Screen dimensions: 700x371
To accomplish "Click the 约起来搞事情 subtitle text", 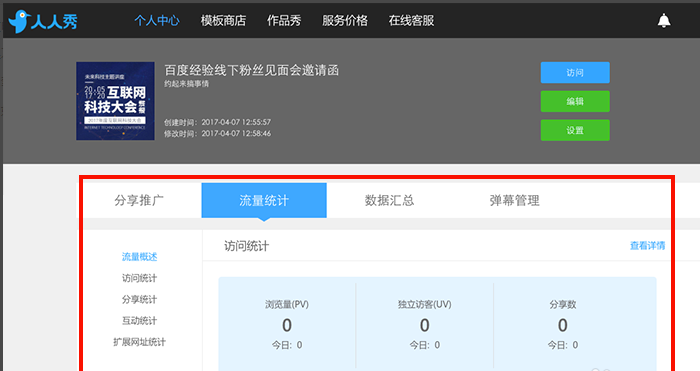I will 186,83.
